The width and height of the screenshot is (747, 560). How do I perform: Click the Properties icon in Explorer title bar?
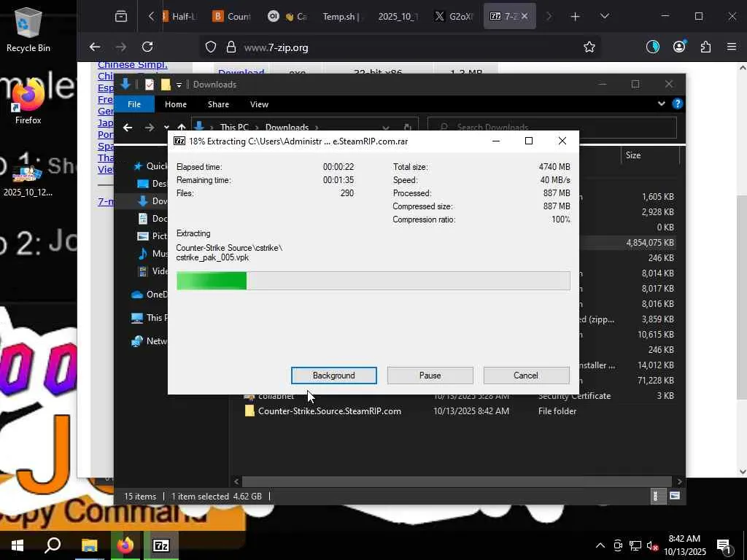149,85
